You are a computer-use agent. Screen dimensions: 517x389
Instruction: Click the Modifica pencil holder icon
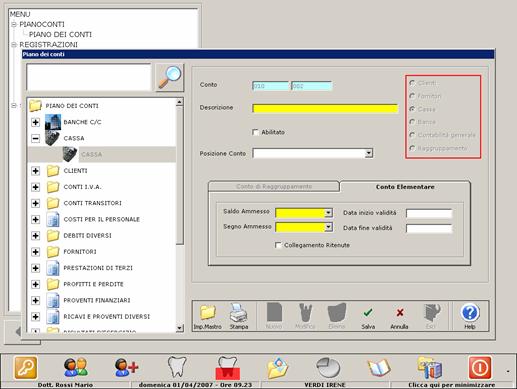tap(305, 312)
